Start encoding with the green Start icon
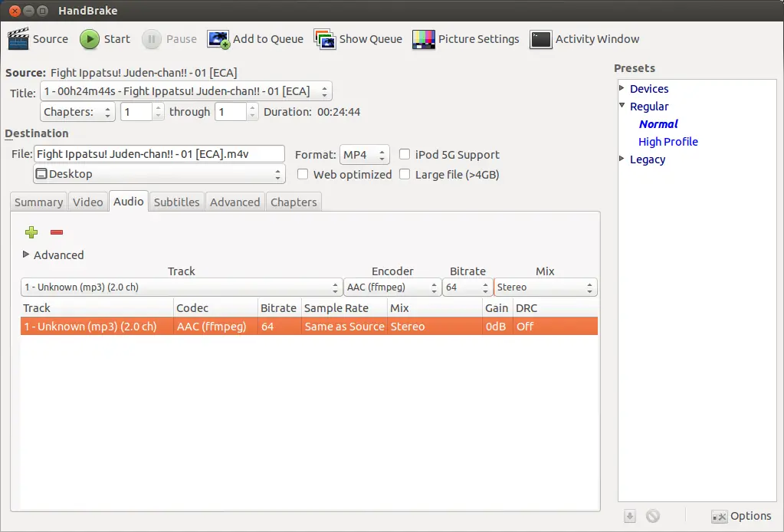The width and height of the screenshot is (784, 532). click(x=90, y=39)
